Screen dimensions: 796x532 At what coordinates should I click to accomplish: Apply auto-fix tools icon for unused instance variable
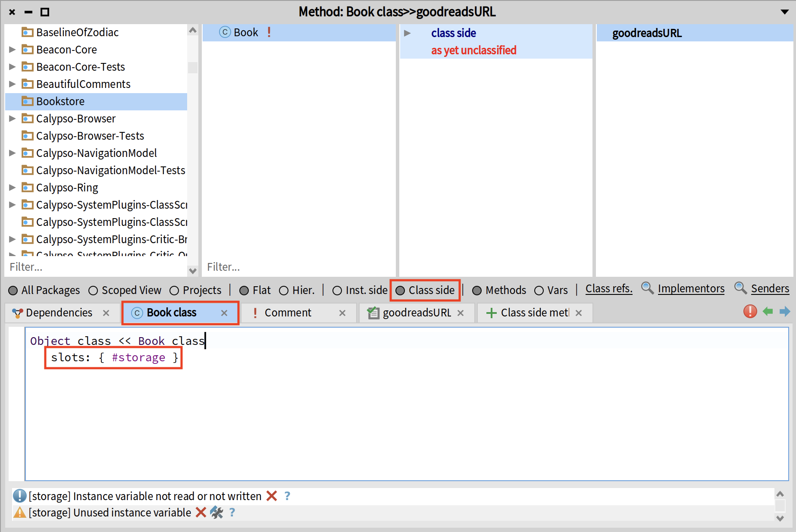pyautogui.click(x=216, y=512)
